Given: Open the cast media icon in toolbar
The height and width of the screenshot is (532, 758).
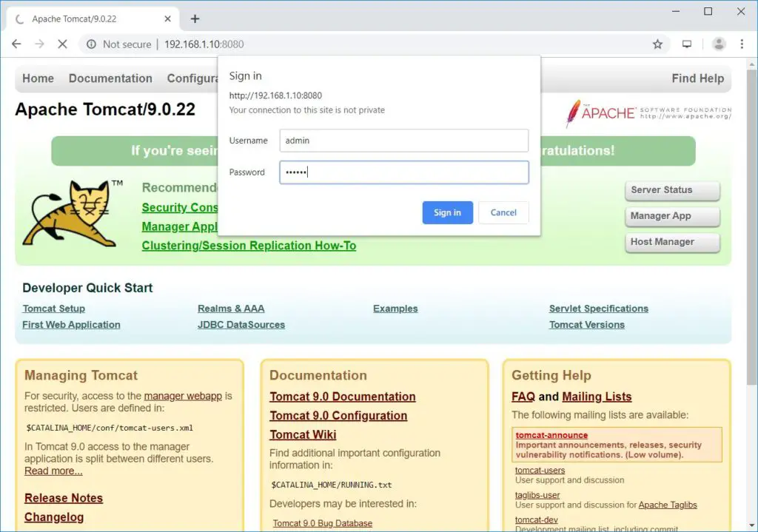Looking at the screenshot, I should click(x=686, y=44).
